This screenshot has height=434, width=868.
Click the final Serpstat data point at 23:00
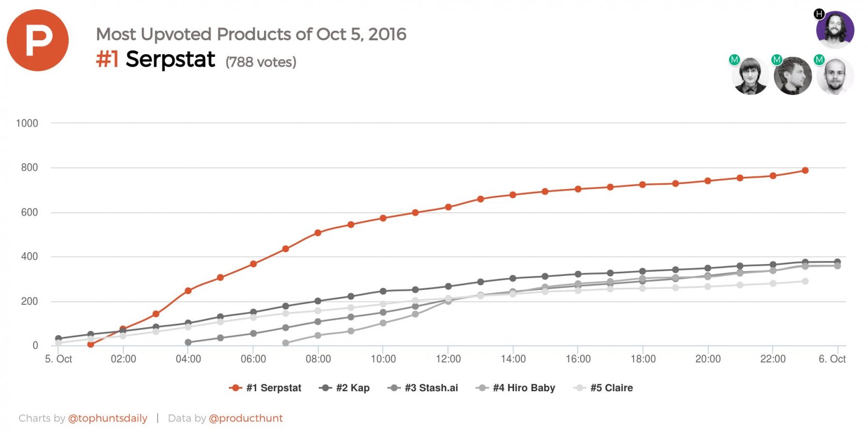805,171
